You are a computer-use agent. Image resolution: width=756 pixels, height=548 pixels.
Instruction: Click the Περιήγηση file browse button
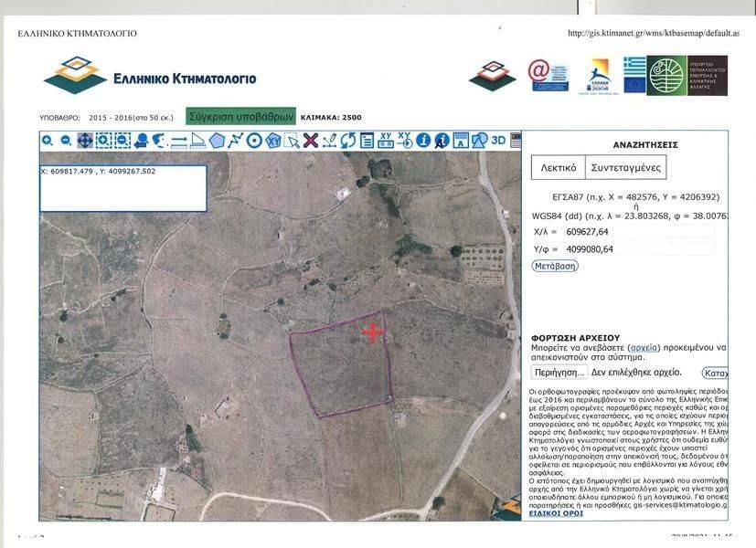point(559,373)
